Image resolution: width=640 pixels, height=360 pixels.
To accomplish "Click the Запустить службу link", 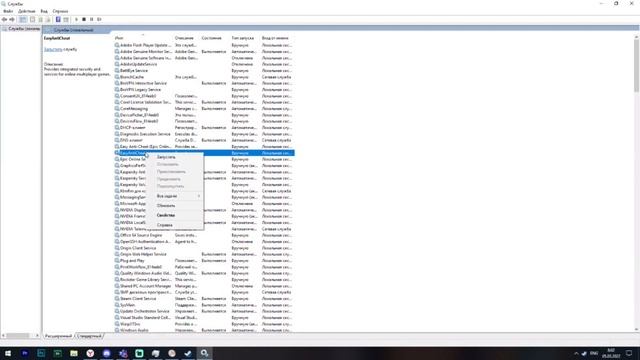I will (53, 49).
